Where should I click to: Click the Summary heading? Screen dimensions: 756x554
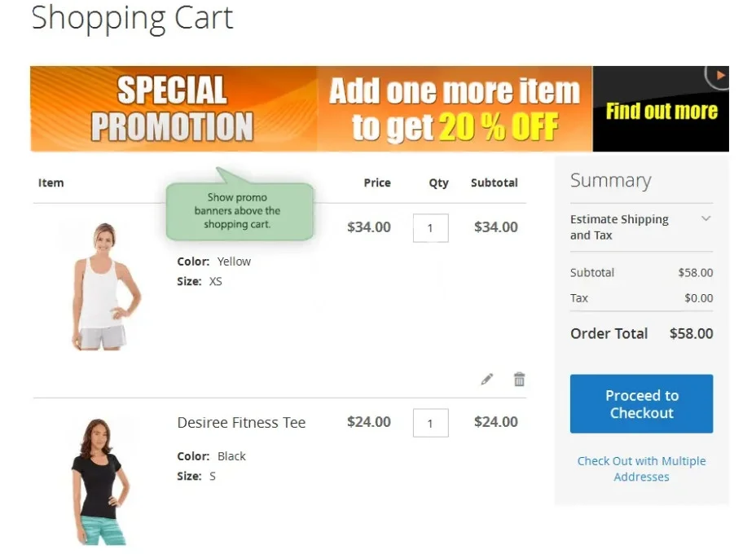coord(610,180)
